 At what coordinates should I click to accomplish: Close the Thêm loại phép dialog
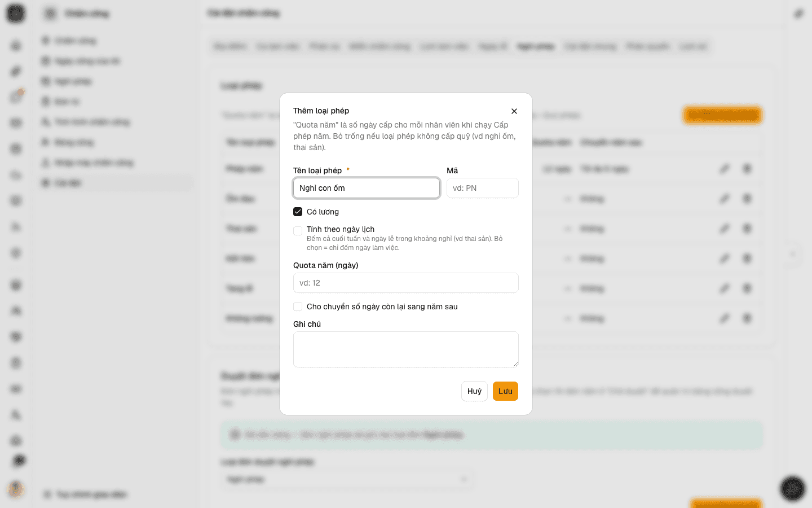coord(514,111)
